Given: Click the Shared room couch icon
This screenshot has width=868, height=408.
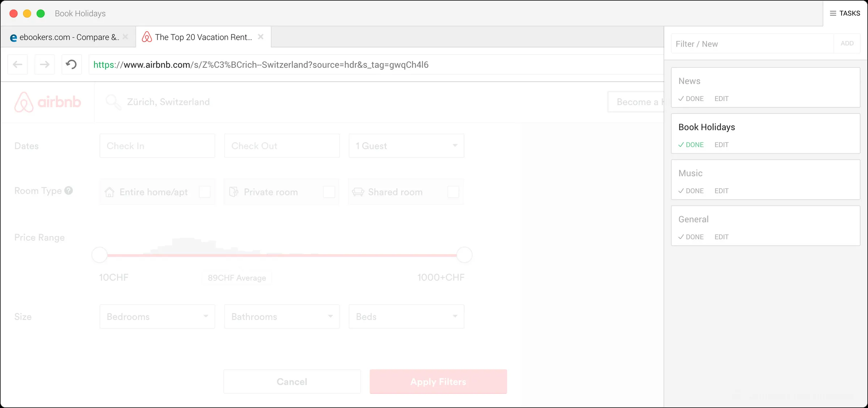Looking at the screenshot, I should [x=358, y=192].
